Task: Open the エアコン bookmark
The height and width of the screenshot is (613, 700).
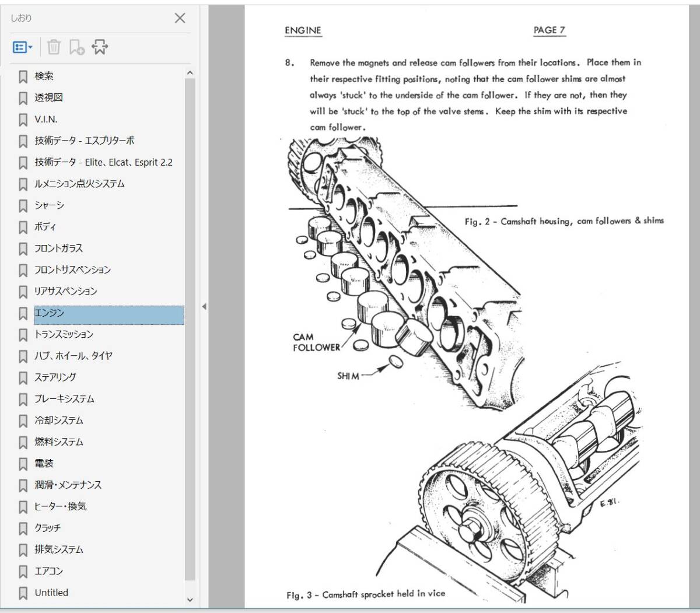Action: click(48, 572)
